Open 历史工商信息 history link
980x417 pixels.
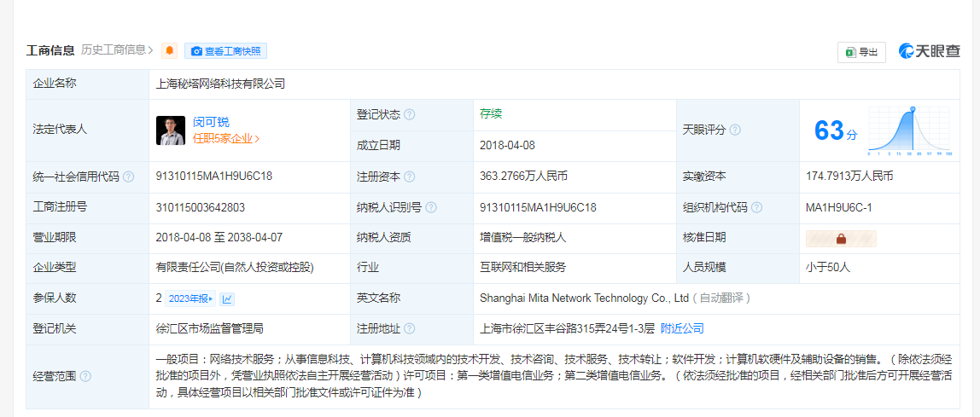(x=117, y=50)
